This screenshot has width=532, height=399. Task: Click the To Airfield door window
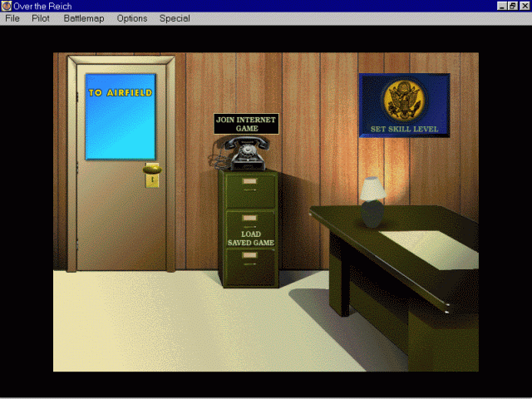(x=121, y=116)
